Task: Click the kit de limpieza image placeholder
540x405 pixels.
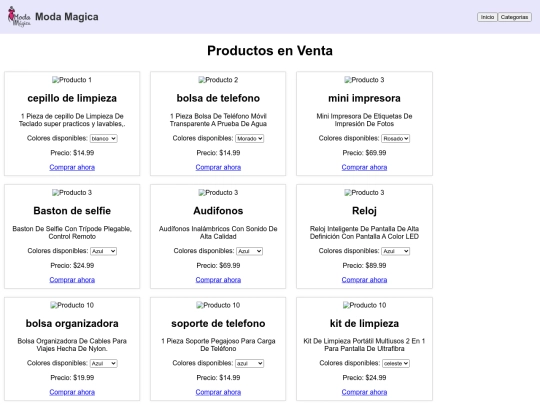Action: [364, 305]
